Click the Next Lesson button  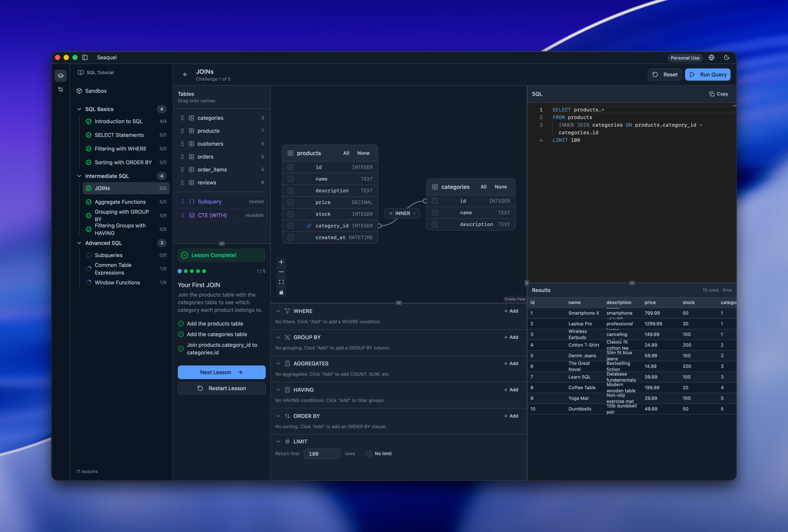[x=221, y=372]
